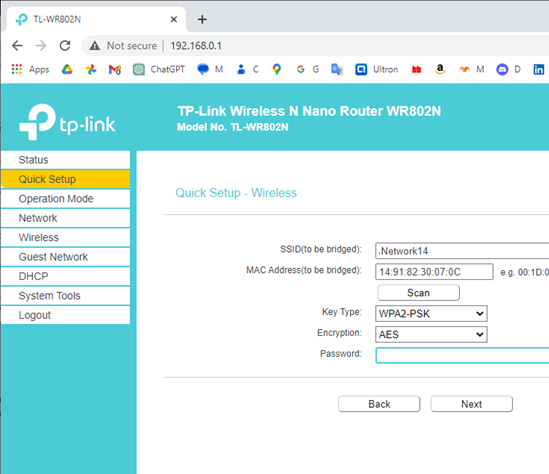The width and height of the screenshot is (549, 474).
Task: Open the Apps bookmark grid
Action: [30, 69]
